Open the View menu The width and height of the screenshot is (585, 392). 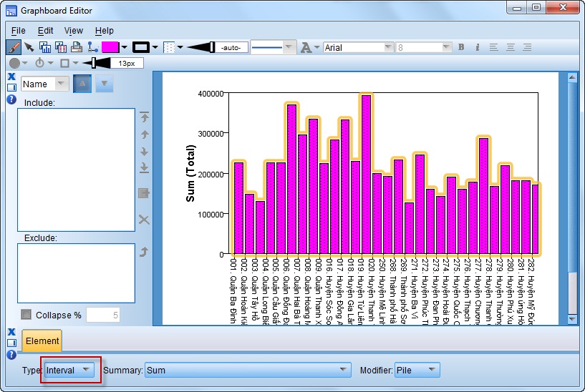(x=74, y=31)
